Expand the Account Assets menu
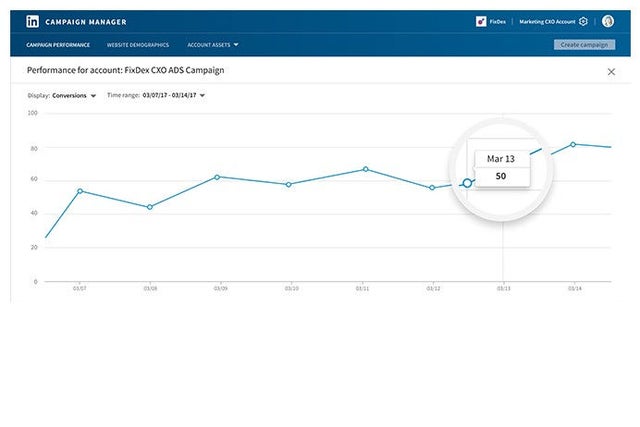640x427 pixels. point(212,45)
